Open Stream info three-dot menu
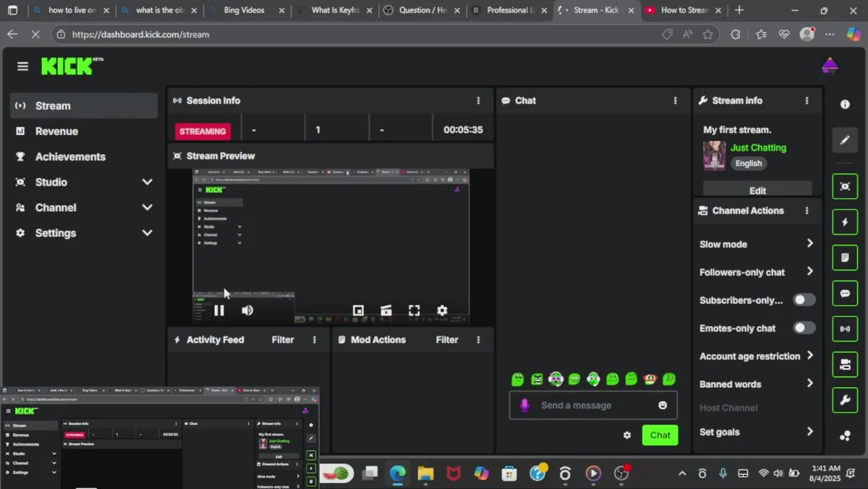This screenshot has height=489, width=868. click(x=807, y=101)
